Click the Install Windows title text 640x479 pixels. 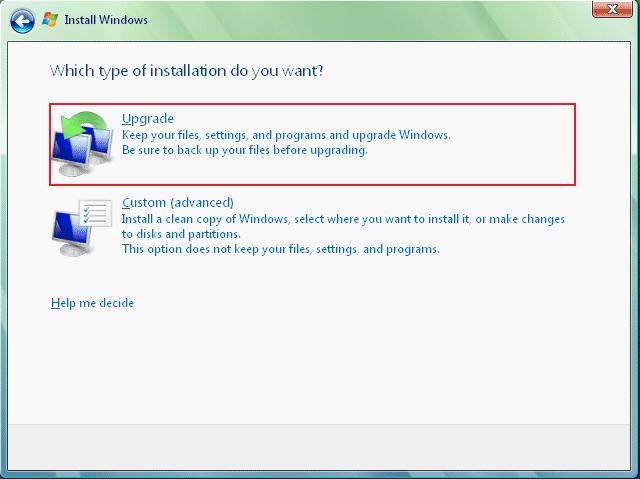pos(106,20)
